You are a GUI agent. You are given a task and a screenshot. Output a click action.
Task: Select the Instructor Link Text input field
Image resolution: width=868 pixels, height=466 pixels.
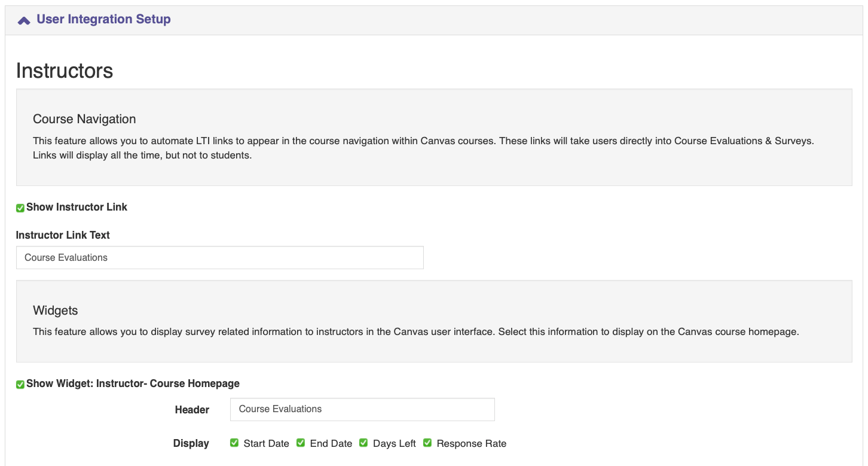(x=219, y=257)
